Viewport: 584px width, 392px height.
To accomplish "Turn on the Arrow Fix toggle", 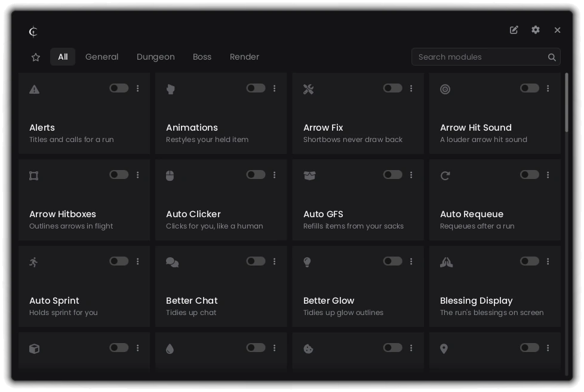I will pos(393,88).
